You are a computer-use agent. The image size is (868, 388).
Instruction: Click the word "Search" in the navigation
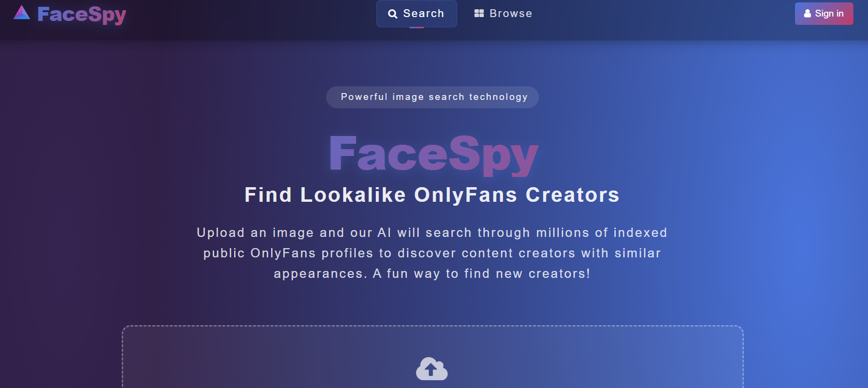pyautogui.click(x=424, y=14)
